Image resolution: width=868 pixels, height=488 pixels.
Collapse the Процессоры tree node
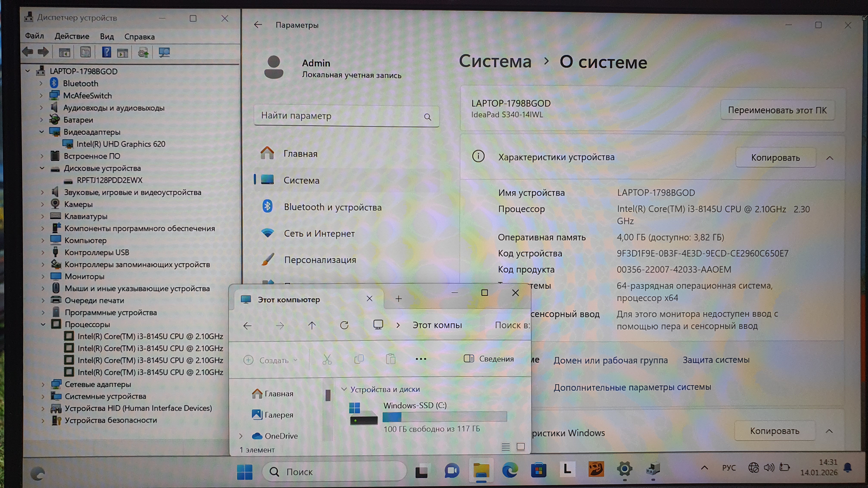click(x=43, y=324)
